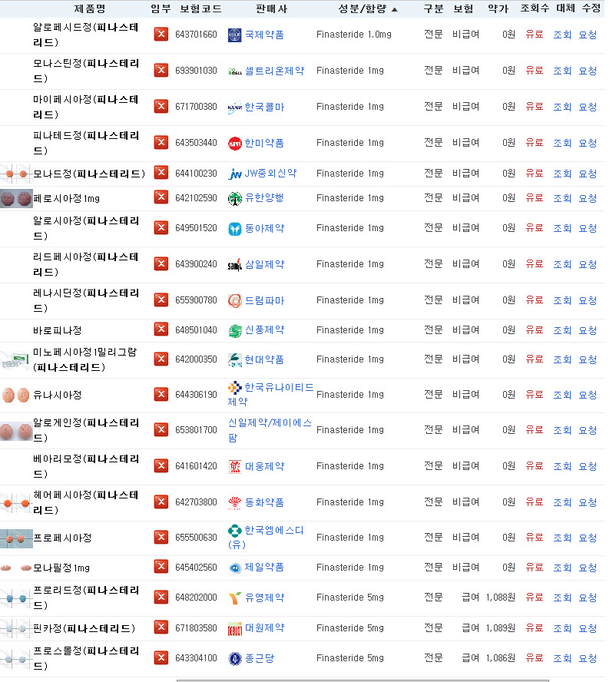Click the 유나시아정 pill thumbnail

[15, 395]
